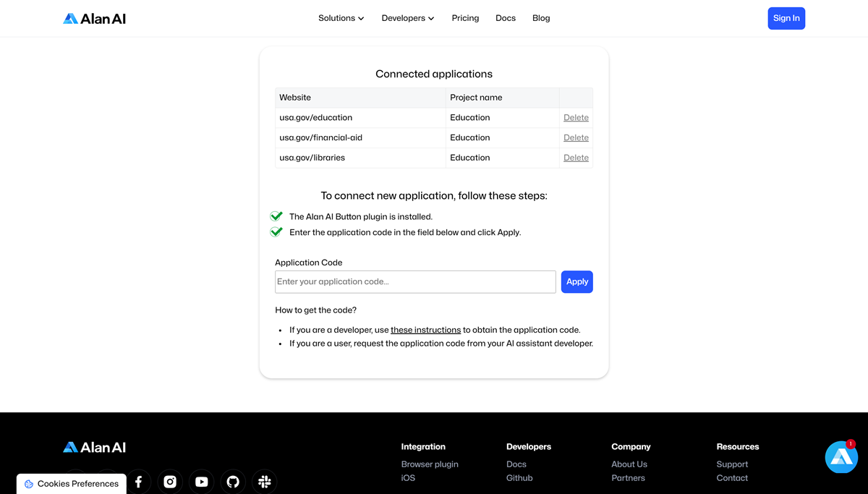868x494 pixels.
Task: Expand the Solutions dropdown menu
Action: [341, 18]
